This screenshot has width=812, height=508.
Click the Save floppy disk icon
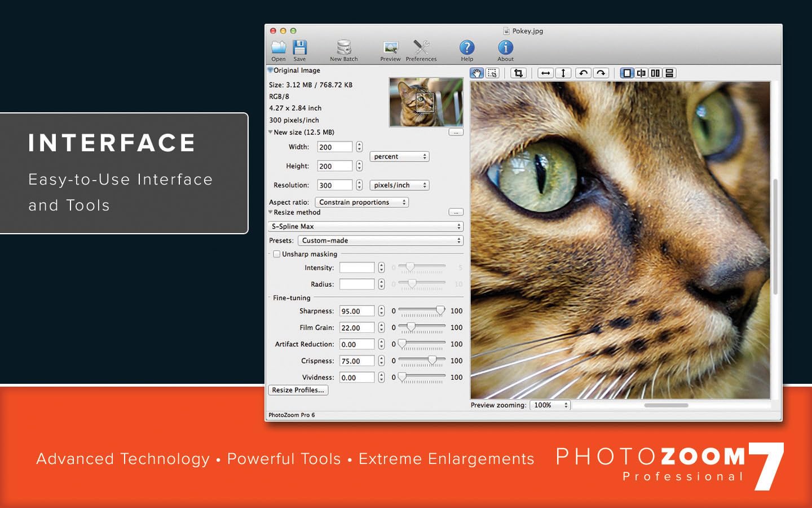click(299, 47)
